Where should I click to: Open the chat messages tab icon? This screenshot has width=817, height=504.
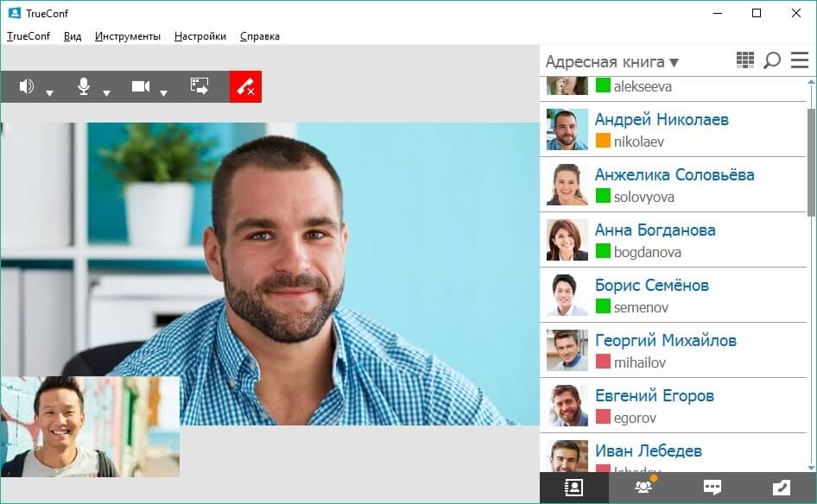point(712,488)
